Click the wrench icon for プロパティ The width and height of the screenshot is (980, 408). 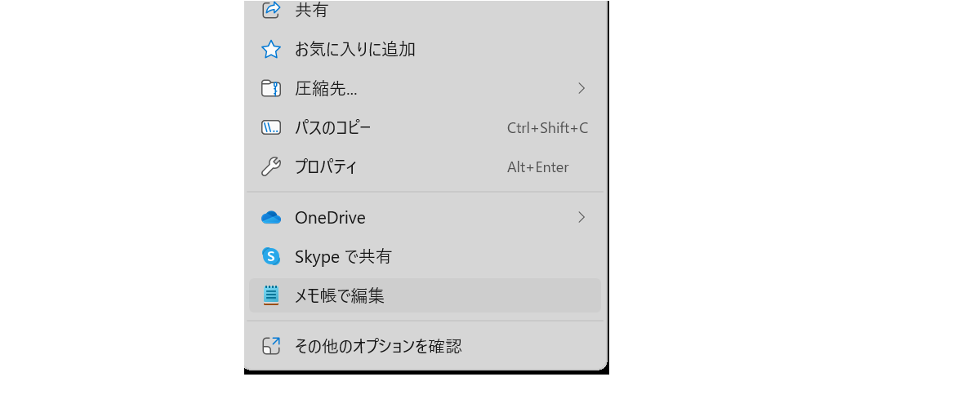[x=271, y=167]
